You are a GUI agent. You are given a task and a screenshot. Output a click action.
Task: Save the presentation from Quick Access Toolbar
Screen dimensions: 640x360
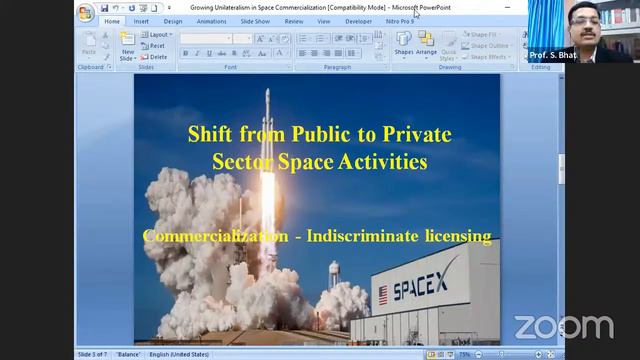pyautogui.click(x=105, y=8)
